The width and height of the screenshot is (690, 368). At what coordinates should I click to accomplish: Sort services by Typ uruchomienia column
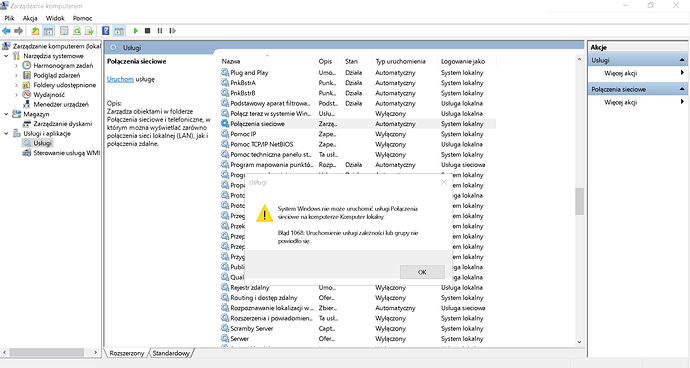coord(400,61)
